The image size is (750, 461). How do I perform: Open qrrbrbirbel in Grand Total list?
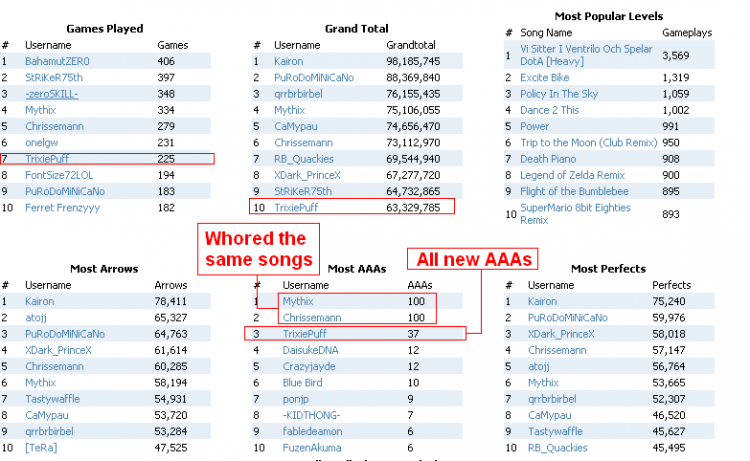[298, 94]
